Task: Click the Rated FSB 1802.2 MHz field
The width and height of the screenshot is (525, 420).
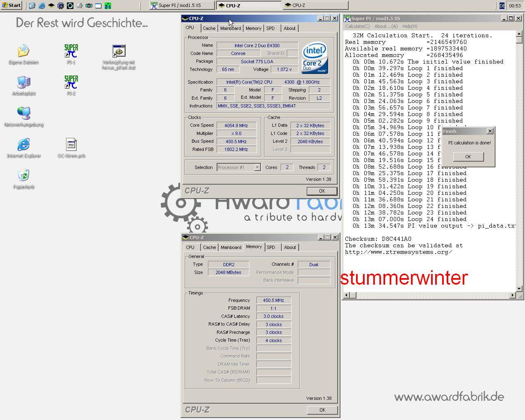Action: tap(236, 150)
